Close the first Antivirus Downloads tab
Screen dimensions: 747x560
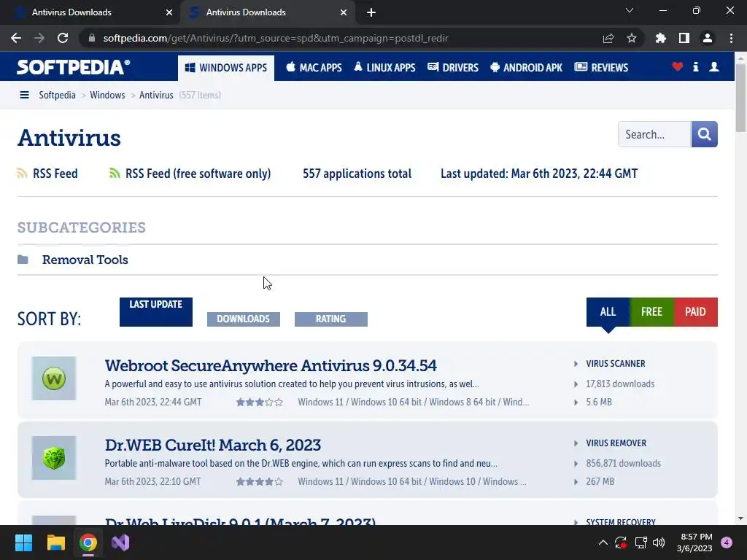coord(169,12)
